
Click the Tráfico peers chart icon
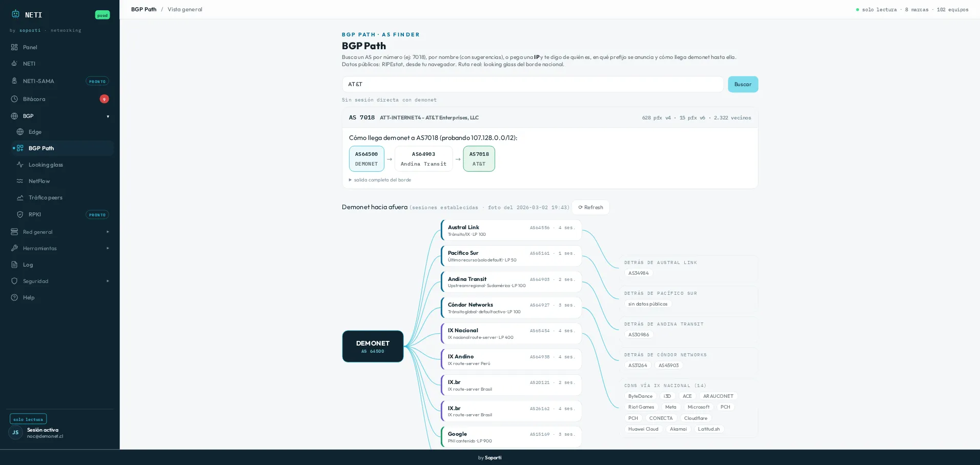pyautogui.click(x=20, y=197)
